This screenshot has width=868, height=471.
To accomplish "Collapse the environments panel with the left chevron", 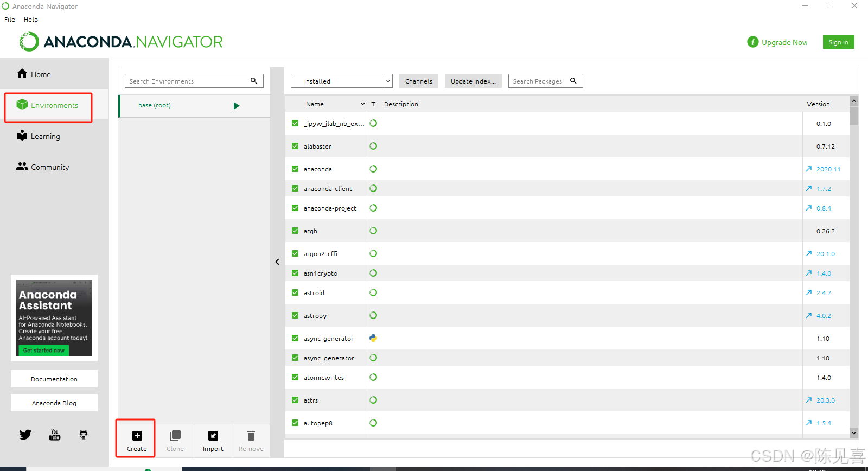I will (277, 262).
